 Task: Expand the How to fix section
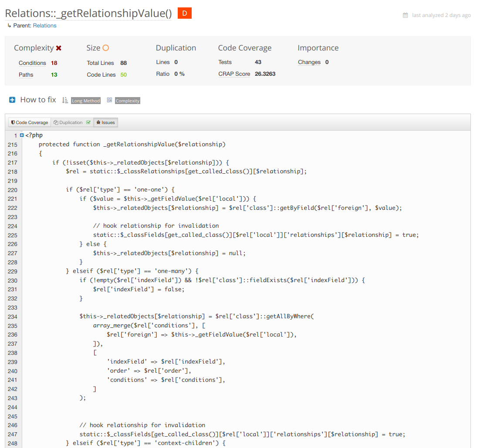(x=12, y=100)
